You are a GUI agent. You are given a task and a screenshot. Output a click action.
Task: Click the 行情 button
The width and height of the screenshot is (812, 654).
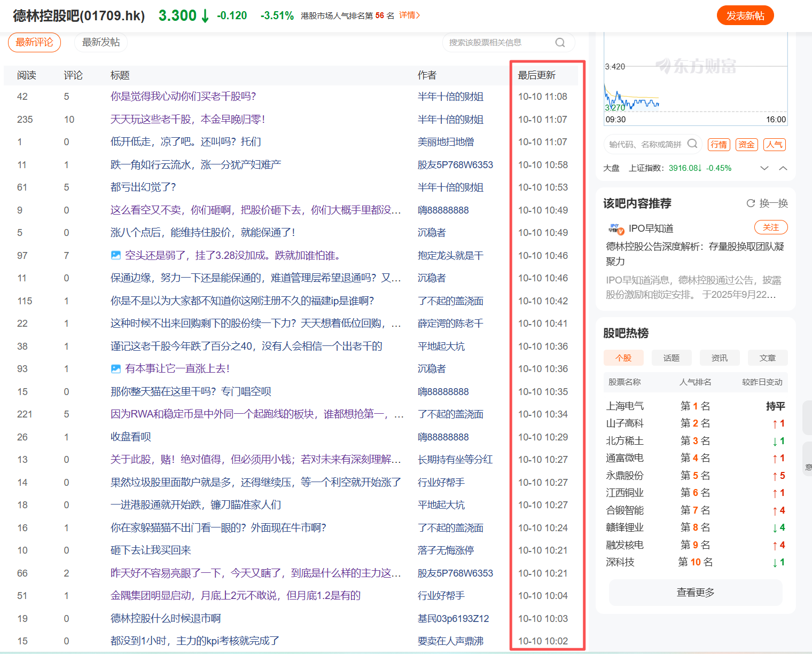[719, 145]
